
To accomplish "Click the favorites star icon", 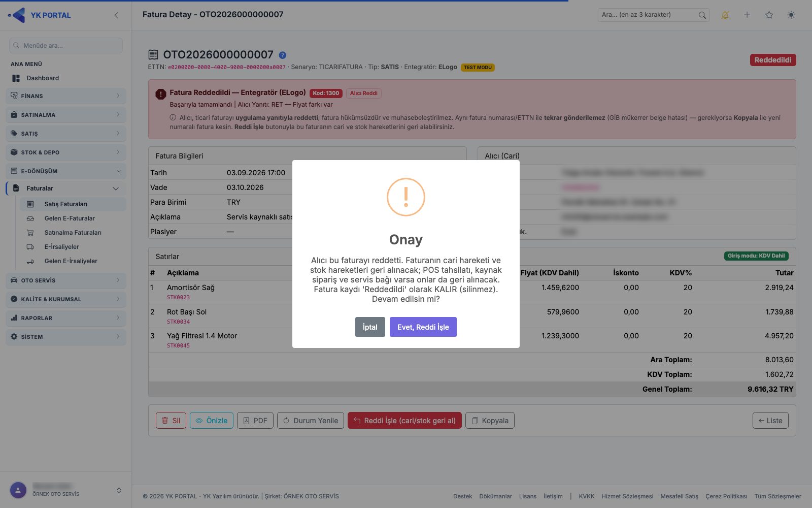I will click(769, 15).
